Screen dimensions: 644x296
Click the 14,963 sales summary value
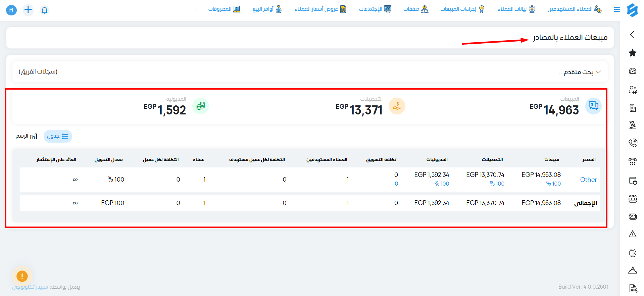click(x=561, y=110)
